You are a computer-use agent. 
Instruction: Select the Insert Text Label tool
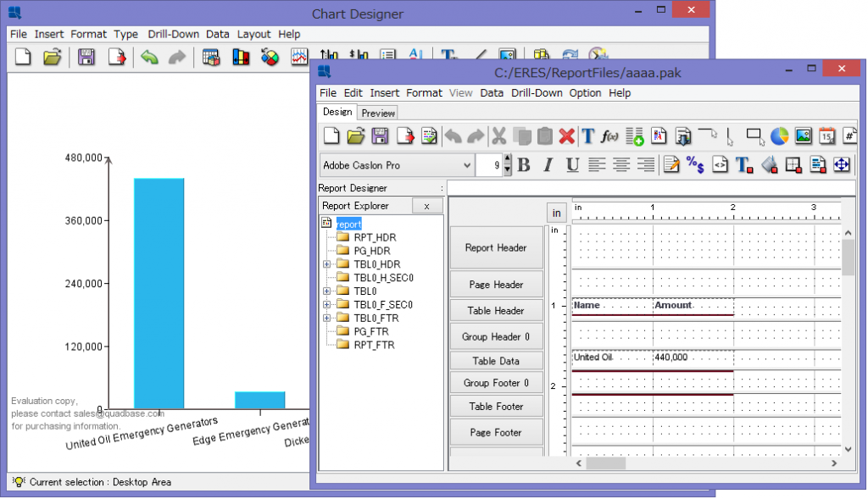coord(588,136)
